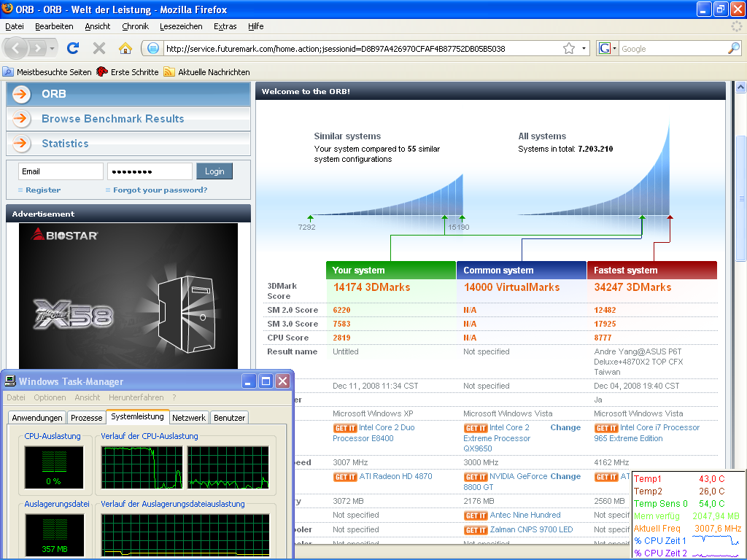The height and width of the screenshot is (560, 747).
Task: Click the stop loading X icon
Action: click(99, 48)
